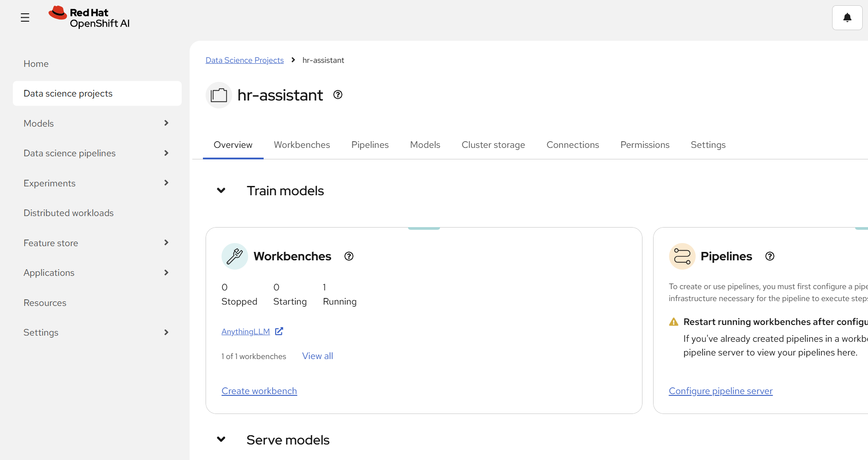Click the hr-assistant project folder icon

point(218,95)
